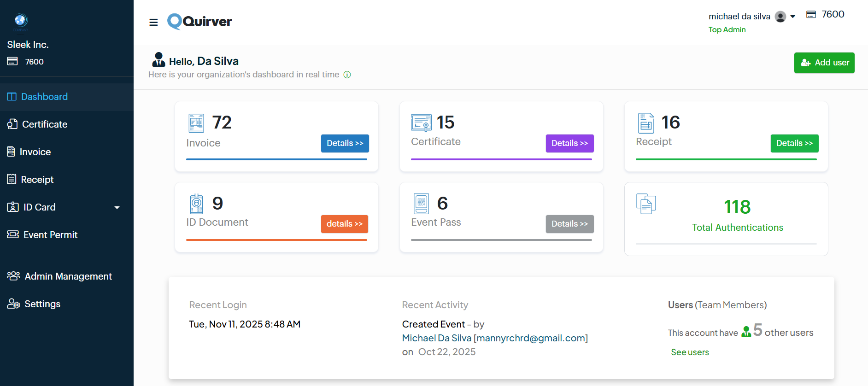Image resolution: width=868 pixels, height=386 pixels.
Task: Click the Quirver logo
Action: pyautogui.click(x=199, y=22)
